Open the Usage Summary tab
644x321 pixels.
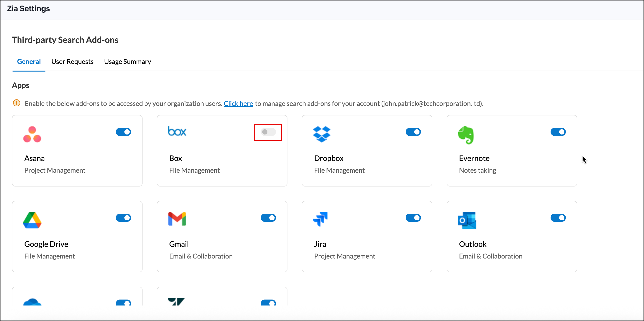[x=128, y=62]
